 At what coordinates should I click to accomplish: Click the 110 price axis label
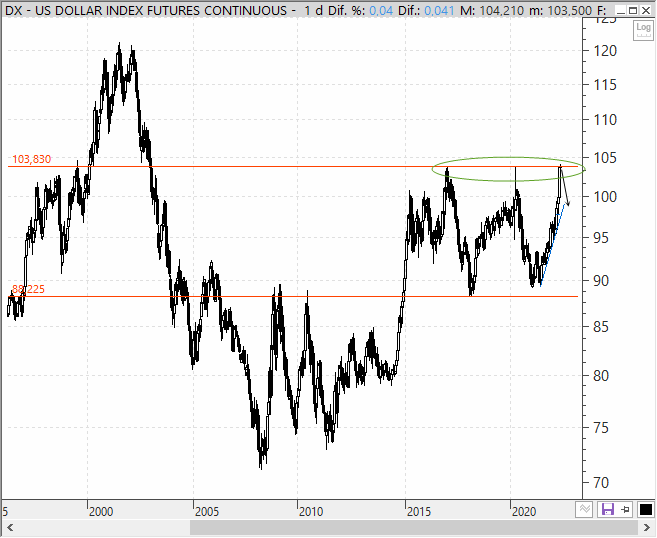(605, 120)
